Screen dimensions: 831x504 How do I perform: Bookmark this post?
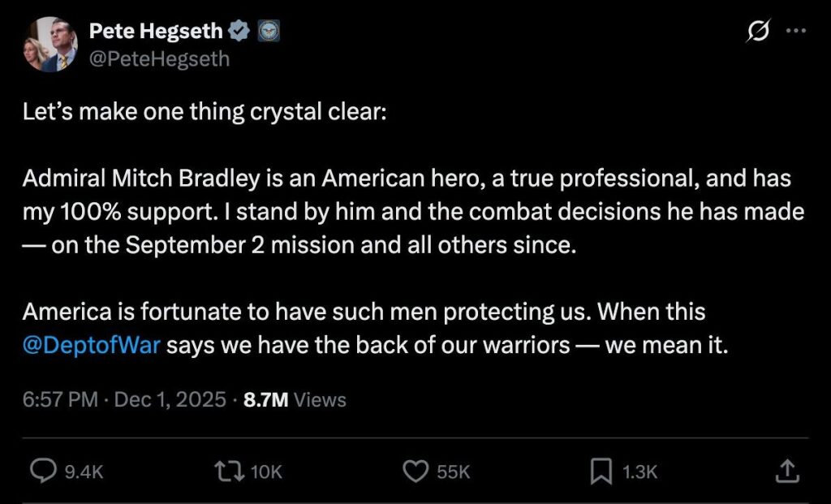601,471
